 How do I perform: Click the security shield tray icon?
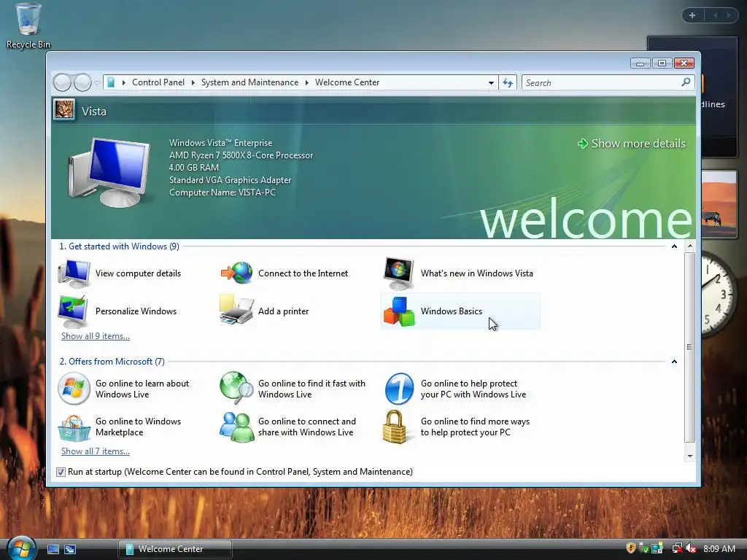point(631,548)
